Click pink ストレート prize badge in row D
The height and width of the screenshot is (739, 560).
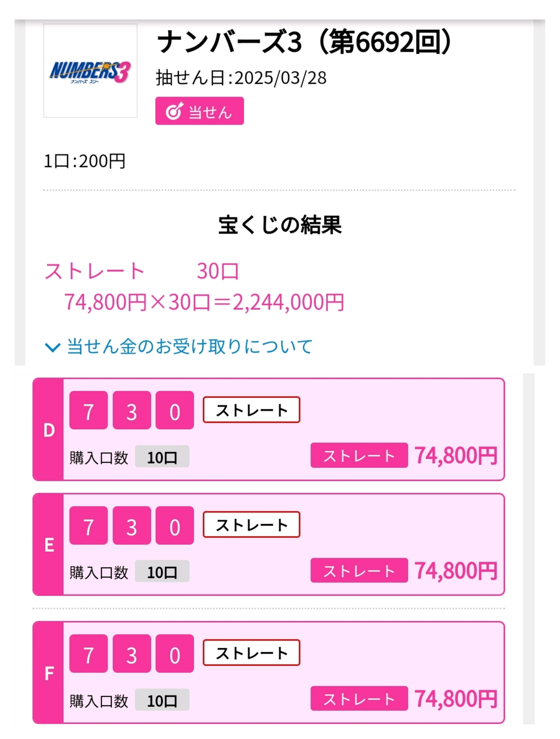[x=359, y=455]
